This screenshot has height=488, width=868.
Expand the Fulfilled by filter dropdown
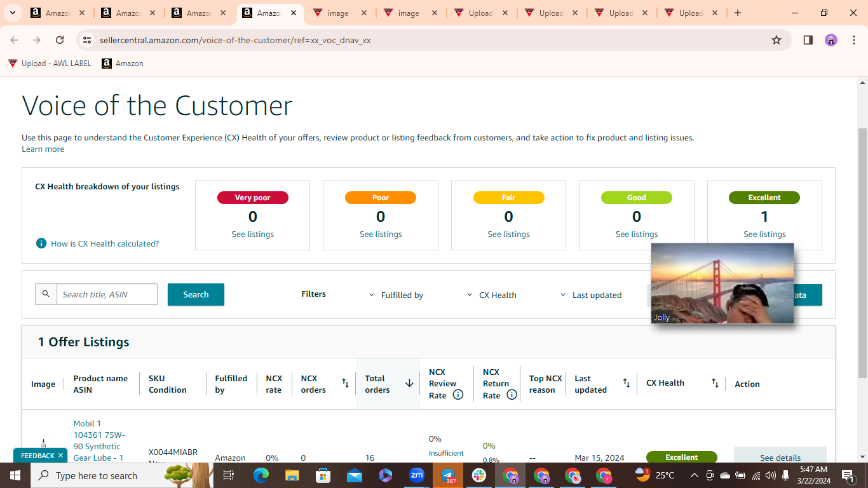click(x=396, y=295)
